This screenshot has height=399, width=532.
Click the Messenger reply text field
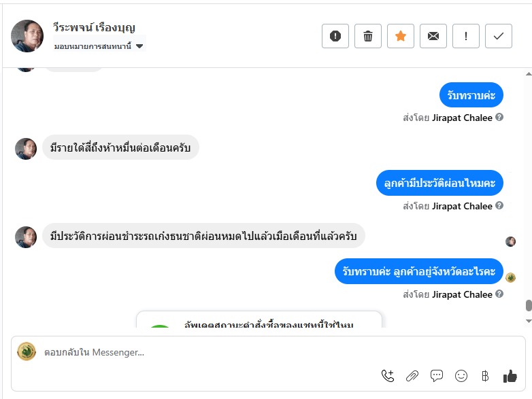[204, 352]
